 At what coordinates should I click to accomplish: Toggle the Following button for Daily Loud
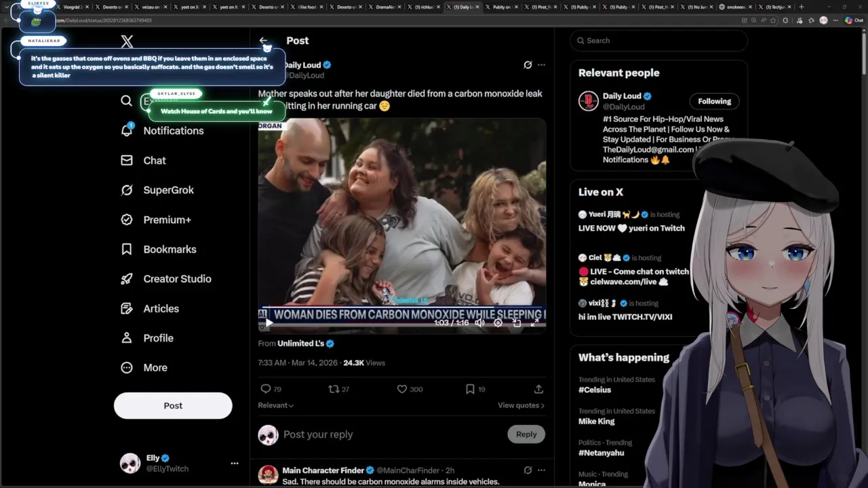pyautogui.click(x=714, y=101)
